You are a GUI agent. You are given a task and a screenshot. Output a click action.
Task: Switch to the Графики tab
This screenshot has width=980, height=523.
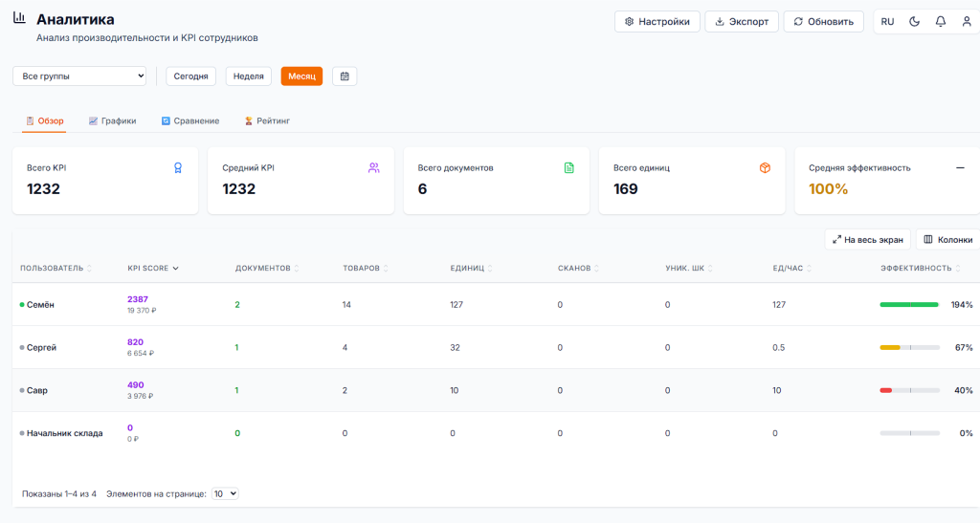pos(113,121)
